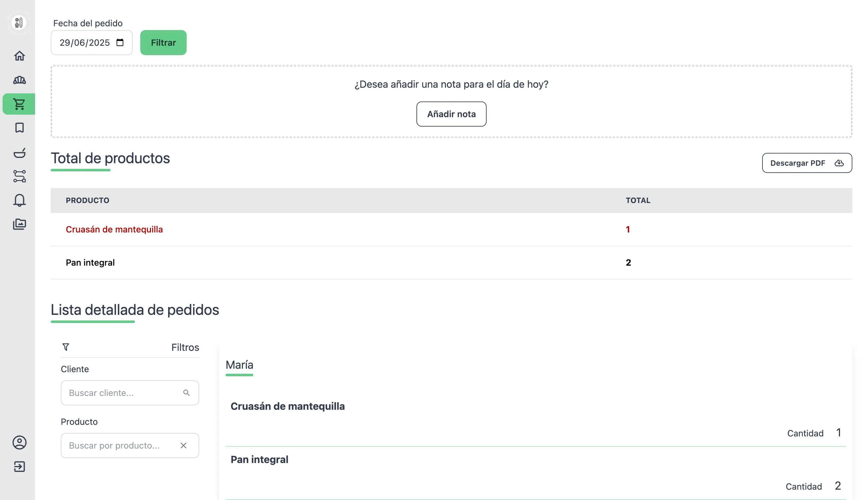This screenshot has height=500, width=868.
Task: Open the mixing bowl recipes icon
Action: tap(19, 153)
